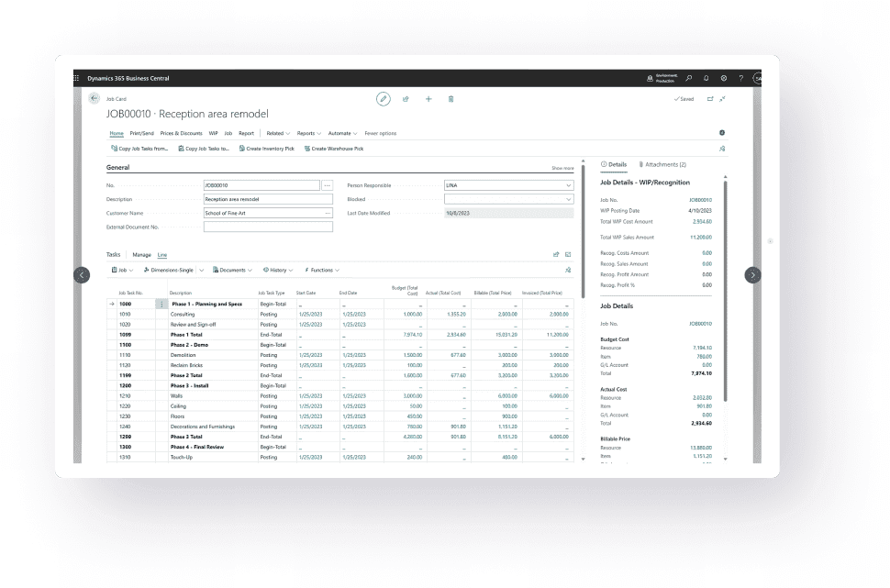Viewport: 890px width, 588px height.
Task: Open the settings gear in top bar
Action: pos(724,78)
